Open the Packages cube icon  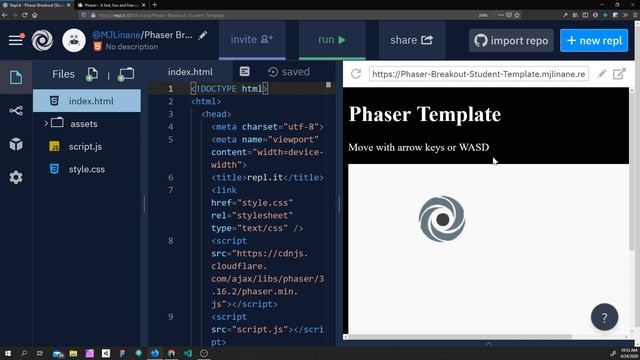[x=16, y=144]
